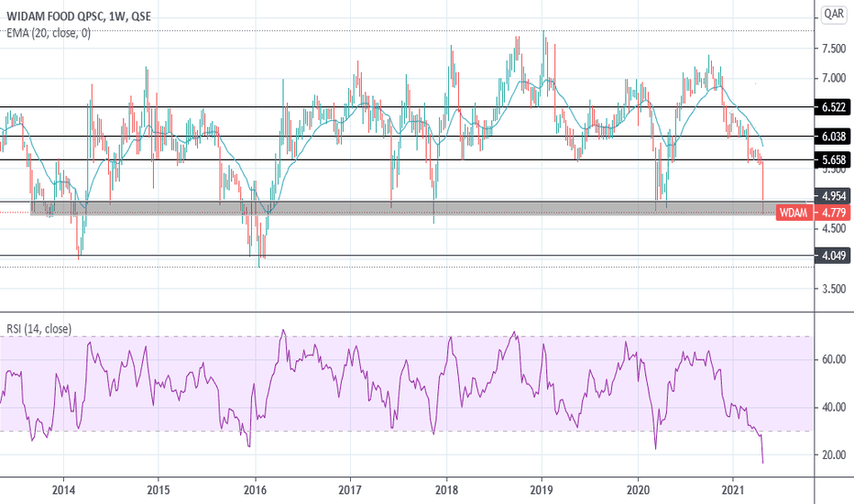The height and width of the screenshot is (504, 854).
Task: Click the 2017 time axis label
Action: coord(350,490)
